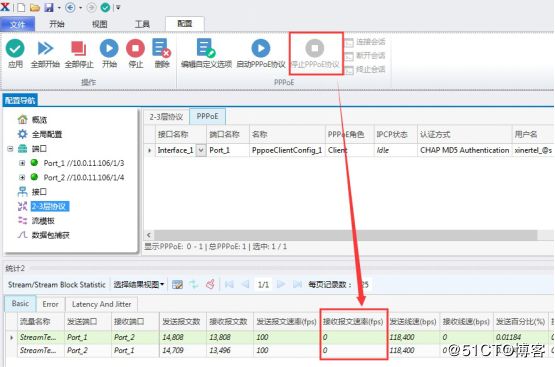
Task: Select Port_1 //10.0.11.106/1/3 in tree
Action: [x=84, y=163]
